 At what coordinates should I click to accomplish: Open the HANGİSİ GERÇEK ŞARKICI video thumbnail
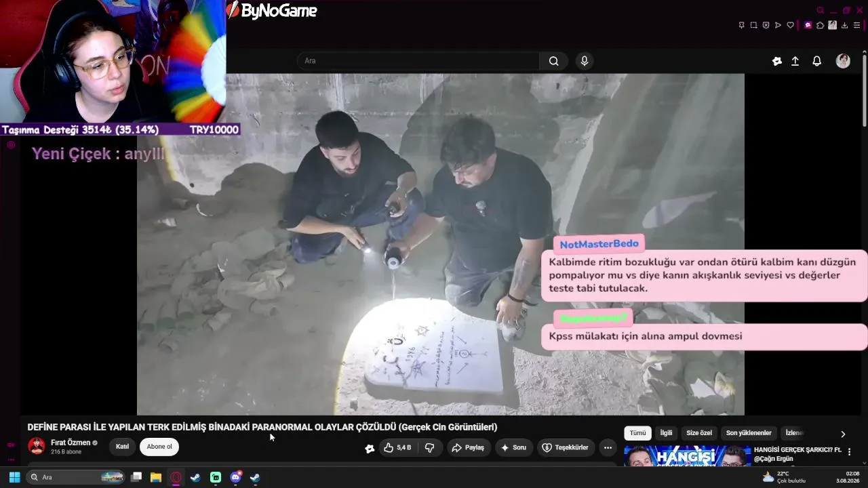pos(687,455)
